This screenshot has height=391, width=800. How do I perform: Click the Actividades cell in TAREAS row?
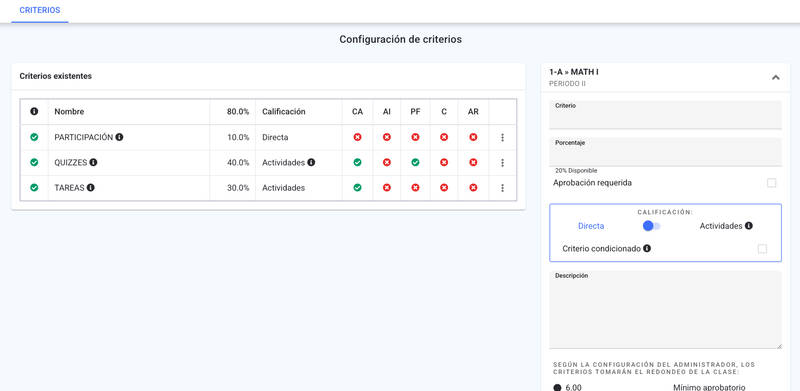pyautogui.click(x=284, y=188)
